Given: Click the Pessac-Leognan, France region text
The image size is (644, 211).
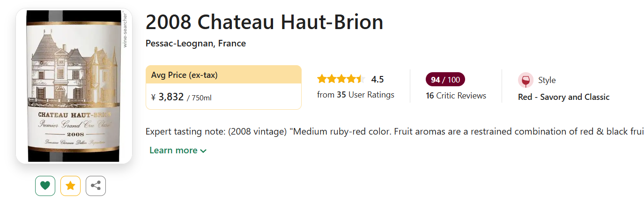Looking at the screenshot, I should (195, 44).
